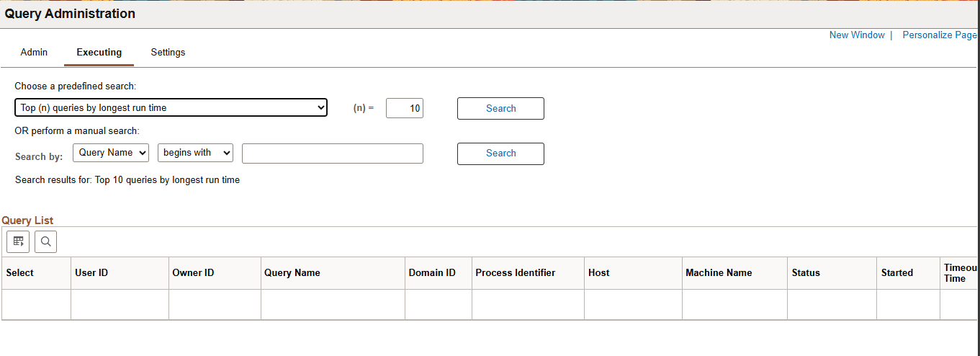Open the New Window link
Image resolution: width=980 pixels, height=356 pixels.
857,35
